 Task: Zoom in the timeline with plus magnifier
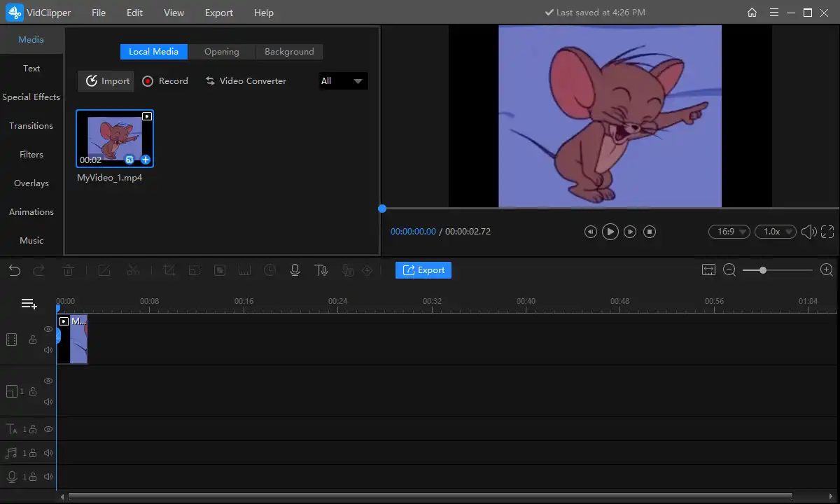(x=827, y=270)
